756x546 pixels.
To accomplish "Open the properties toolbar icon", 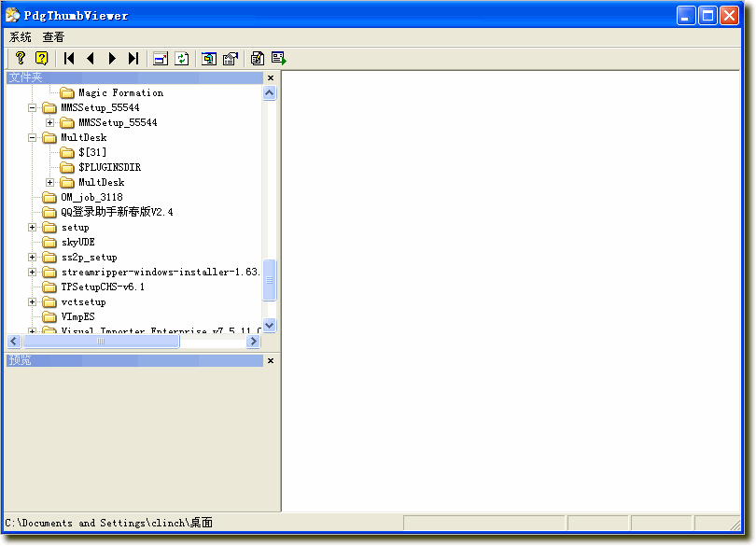I will (x=231, y=57).
